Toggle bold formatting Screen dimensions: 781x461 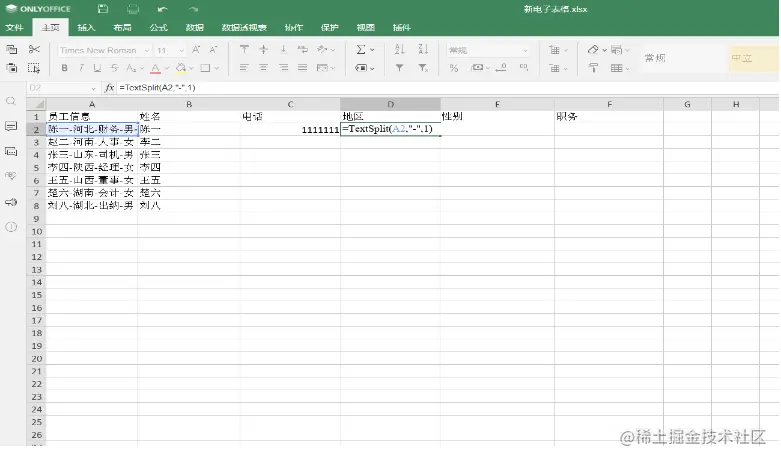[x=64, y=68]
